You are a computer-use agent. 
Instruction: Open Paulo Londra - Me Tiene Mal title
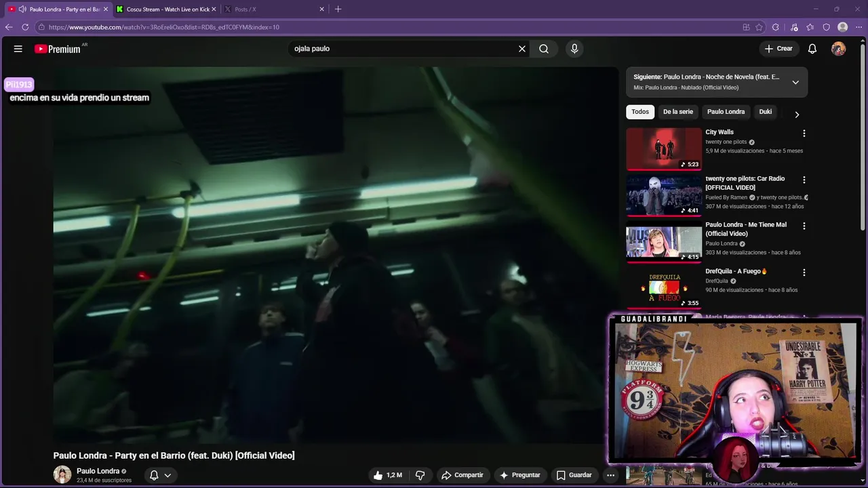[x=746, y=229]
